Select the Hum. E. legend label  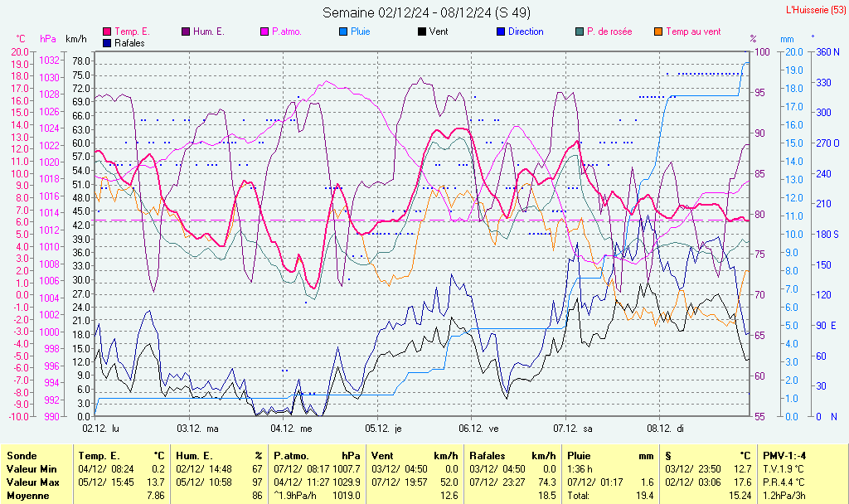(x=208, y=32)
